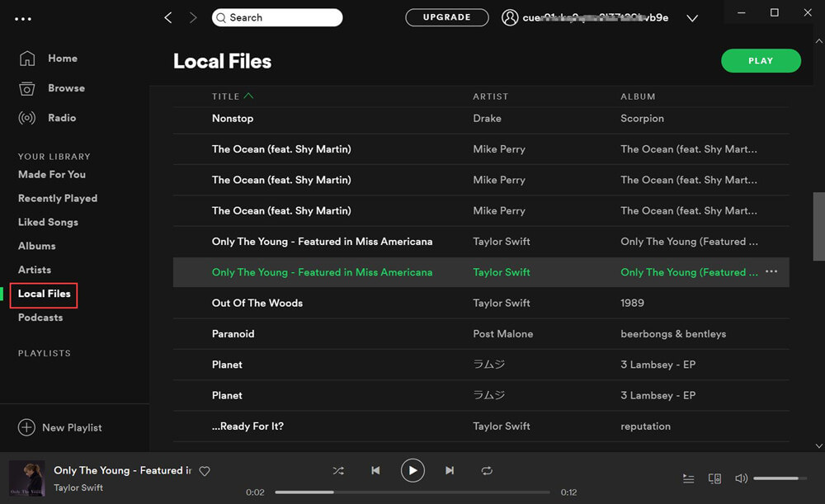Viewport: 825px width, 504px height.
Task: Click the now-playing album art thumbnail
Action: tap(27, 478)
